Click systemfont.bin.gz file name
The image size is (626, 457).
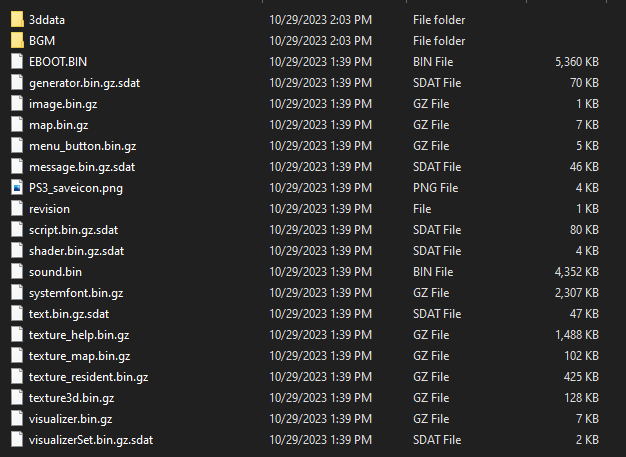point(76,293)
